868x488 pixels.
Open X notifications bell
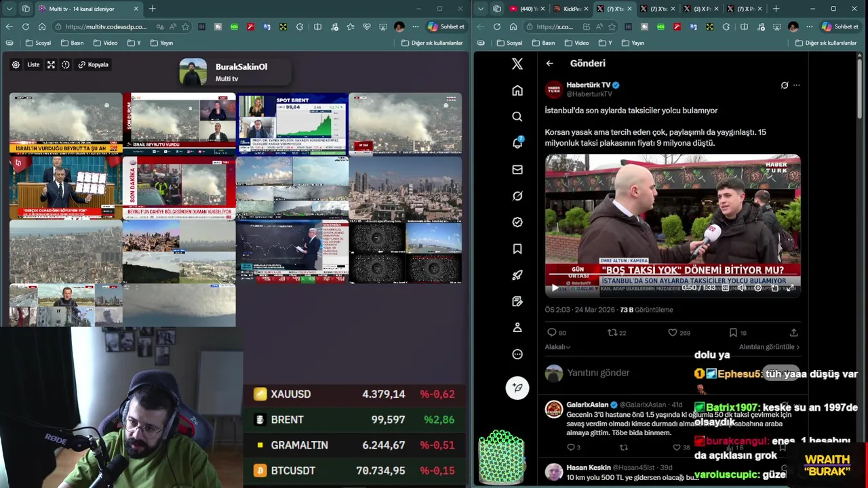coord(517,143)
